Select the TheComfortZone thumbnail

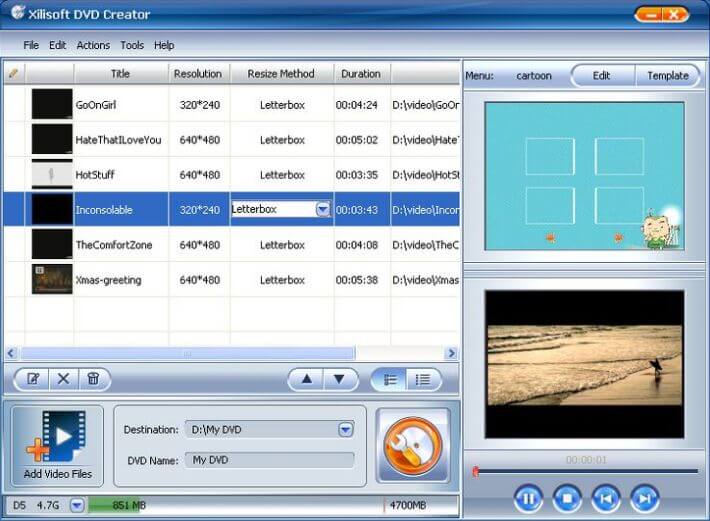point(52,244)
